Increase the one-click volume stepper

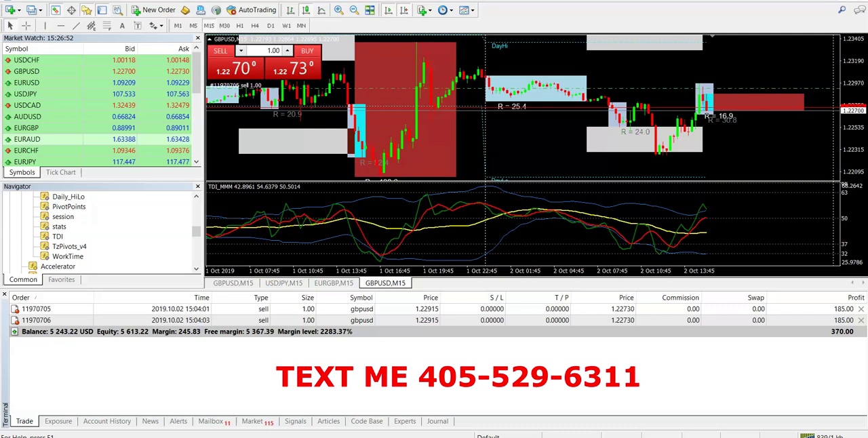click(x=288, y=51)
